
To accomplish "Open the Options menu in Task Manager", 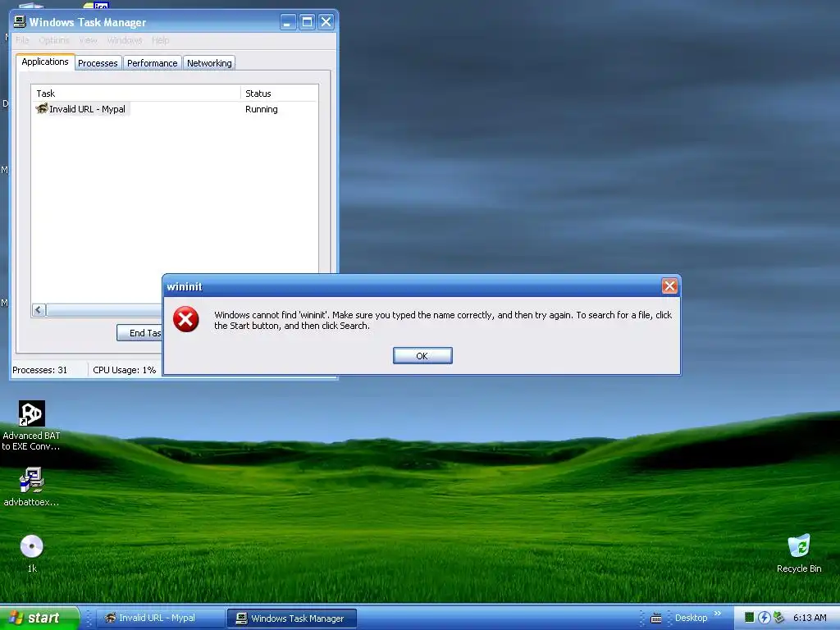I will (x=53, y=40).
